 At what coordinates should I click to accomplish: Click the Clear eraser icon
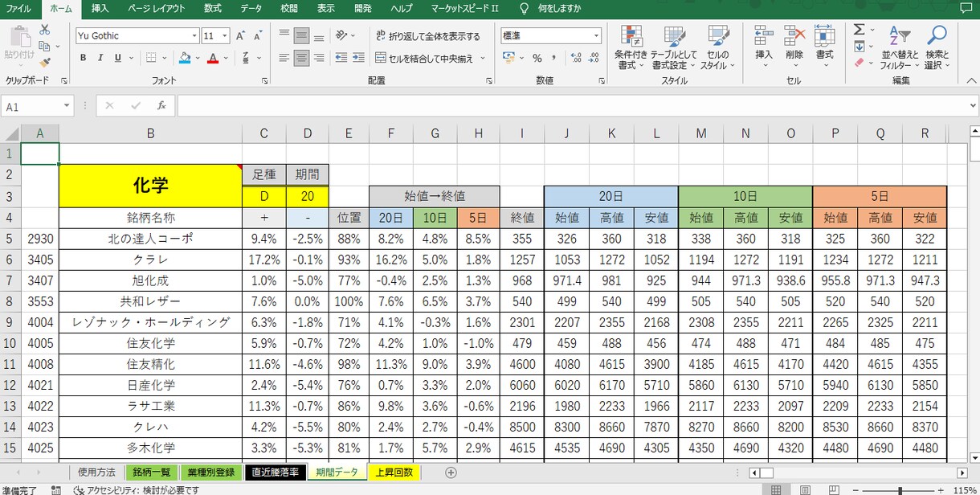860,62
